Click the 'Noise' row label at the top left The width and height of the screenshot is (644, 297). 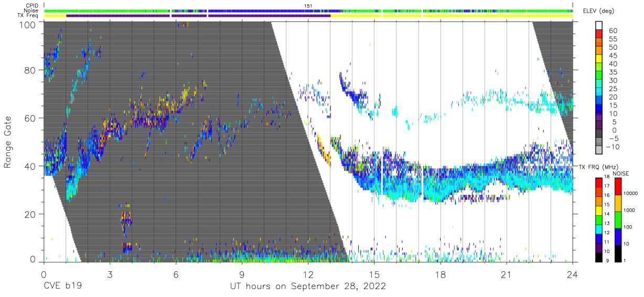coord(31,10)
